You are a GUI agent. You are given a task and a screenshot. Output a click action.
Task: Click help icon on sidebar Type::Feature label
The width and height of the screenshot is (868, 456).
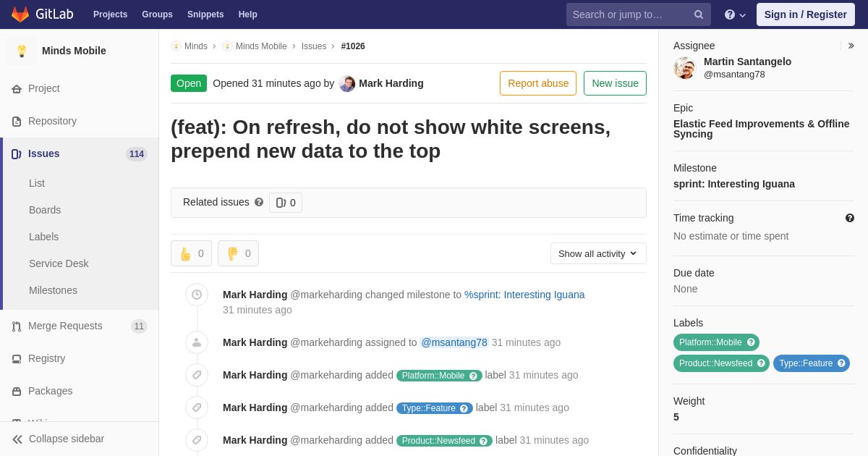(841, 363)
